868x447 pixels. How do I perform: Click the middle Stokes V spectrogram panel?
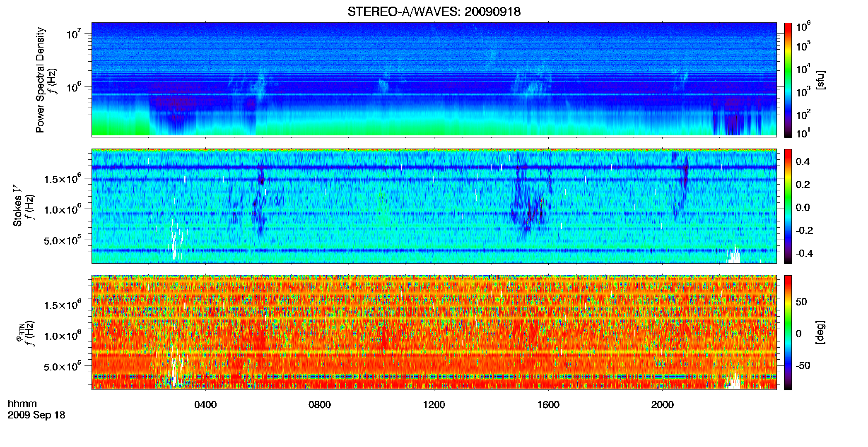[434, 206]
